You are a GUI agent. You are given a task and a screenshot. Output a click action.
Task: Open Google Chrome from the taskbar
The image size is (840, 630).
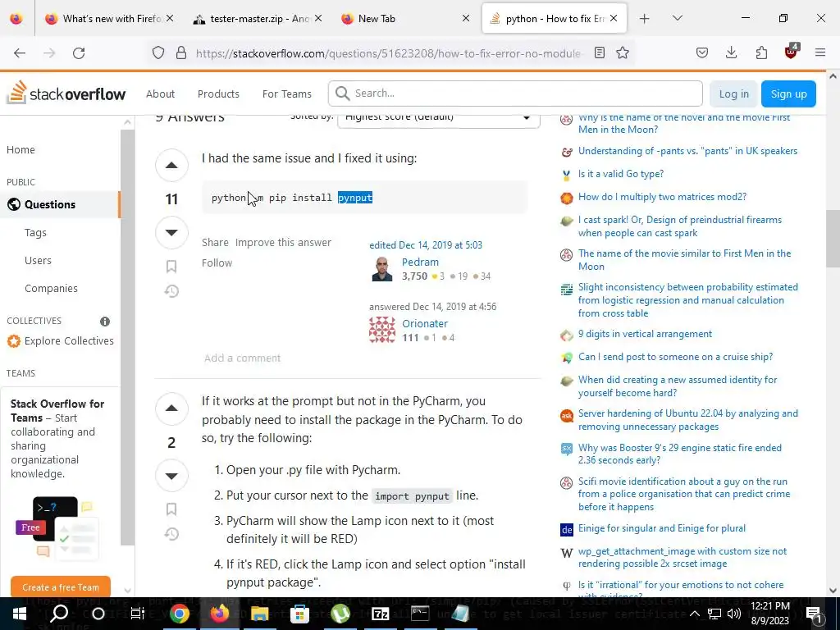[x=180, y=614]
